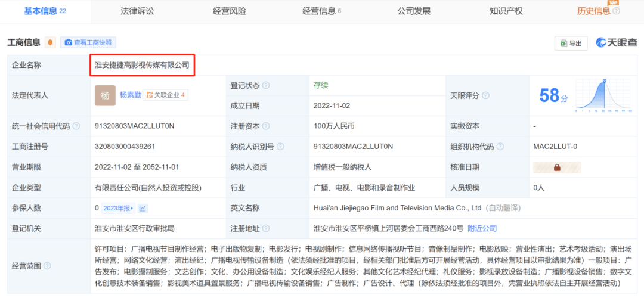
Task: Open legal representative 杨素勤 link
Action: click(x=130, y=95)
